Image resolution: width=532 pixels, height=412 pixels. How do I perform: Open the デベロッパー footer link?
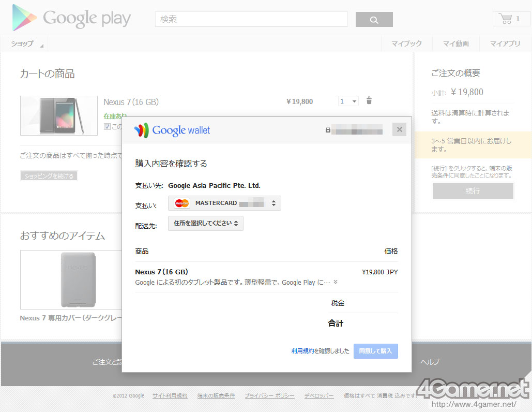[319, 396]
